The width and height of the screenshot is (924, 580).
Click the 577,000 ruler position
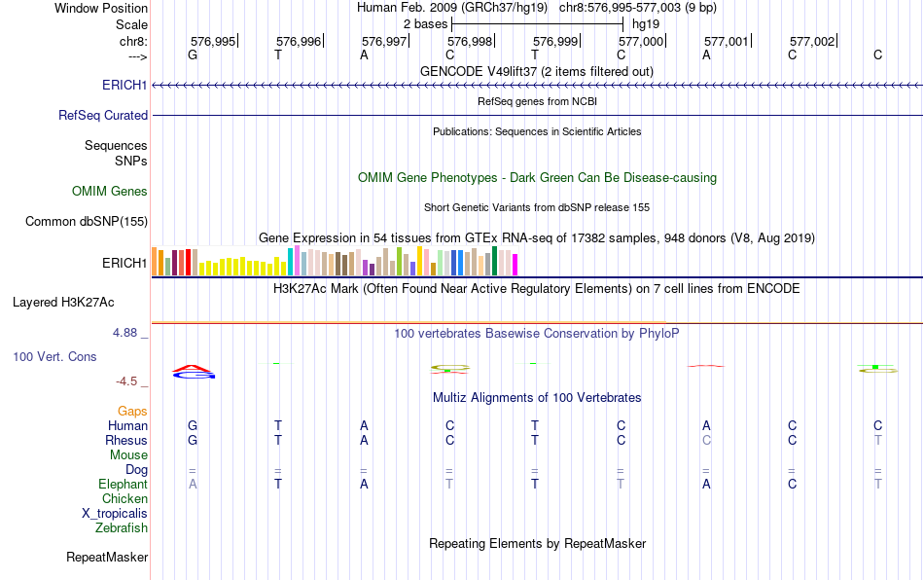(x=641, y=41)
